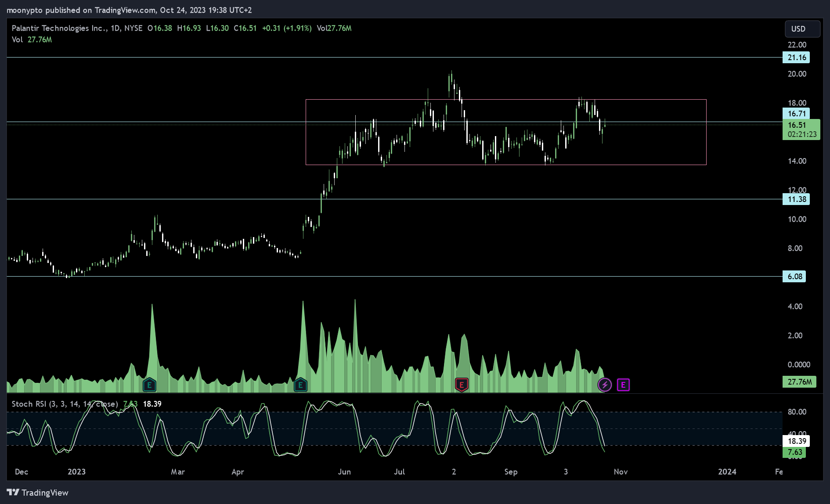Viewport: 830px width, 504px height.
Task: Click the 11.38 price level label
Action: point(796,199)
